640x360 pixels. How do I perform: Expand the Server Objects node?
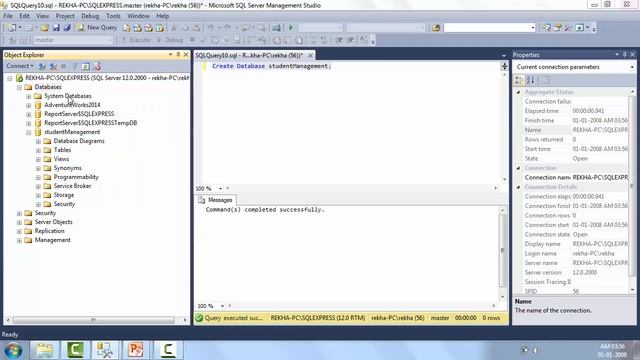tap(19, 222)
